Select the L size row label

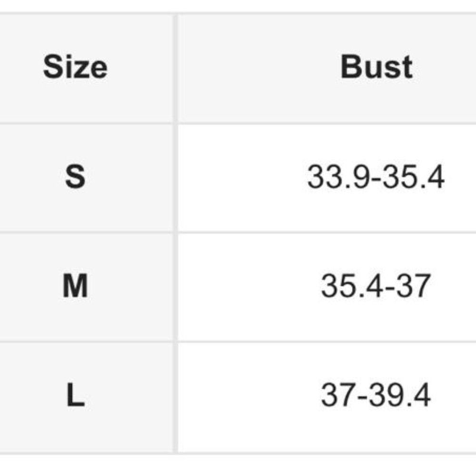point(75,395)
